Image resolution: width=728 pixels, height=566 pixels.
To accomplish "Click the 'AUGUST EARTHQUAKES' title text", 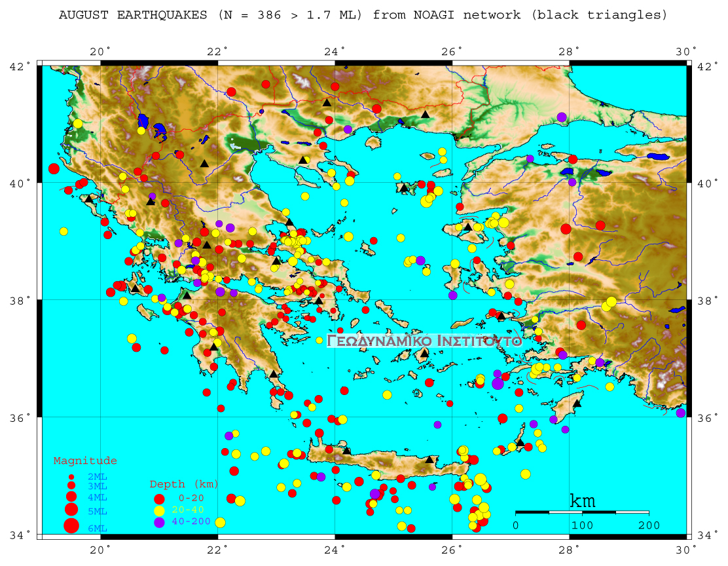I will tap(133, 15).
